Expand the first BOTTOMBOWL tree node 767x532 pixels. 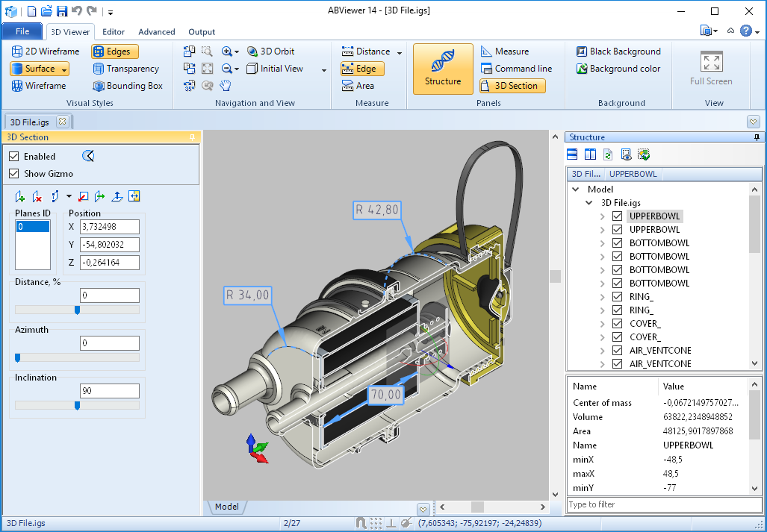point(603,243)
